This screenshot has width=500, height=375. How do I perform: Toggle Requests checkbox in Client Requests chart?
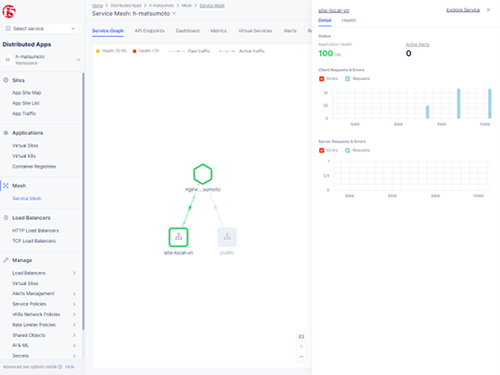pos(348,79)
